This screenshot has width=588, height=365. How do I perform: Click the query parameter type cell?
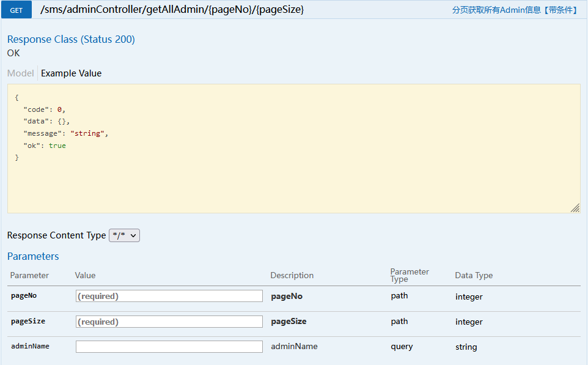tap(402, 347)
